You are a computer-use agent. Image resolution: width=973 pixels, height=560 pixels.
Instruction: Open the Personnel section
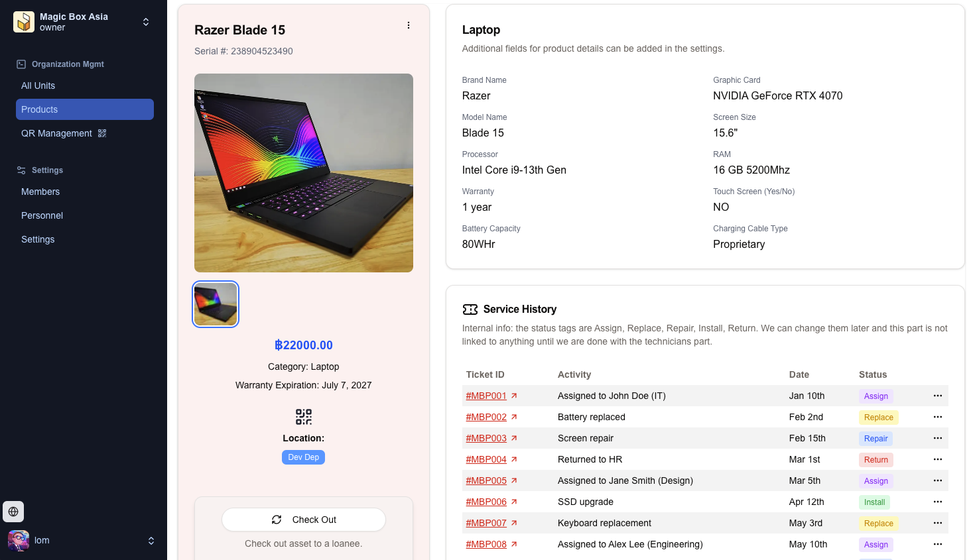coord(42,215)
